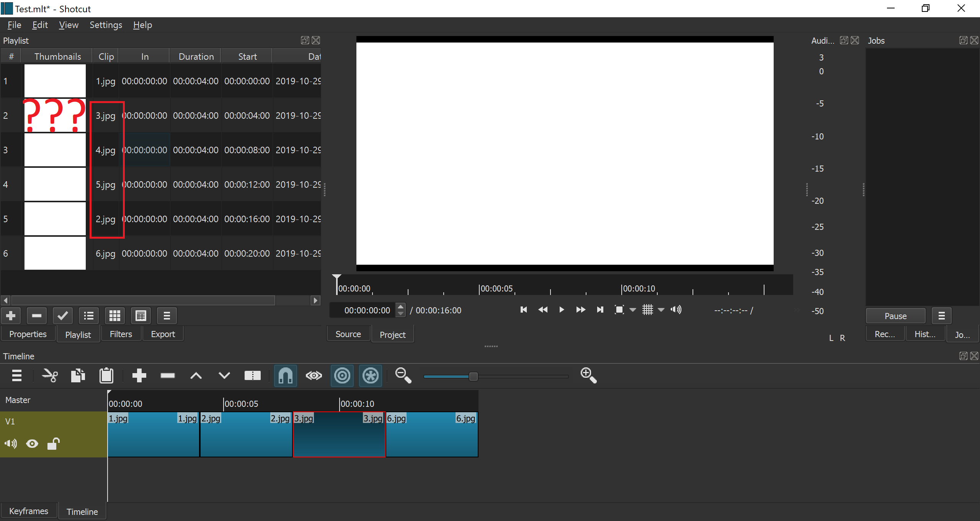Click the timeline overwrite down-arrow icon
The width and height of the screenshot is (980, 521).
pos(224,376)
